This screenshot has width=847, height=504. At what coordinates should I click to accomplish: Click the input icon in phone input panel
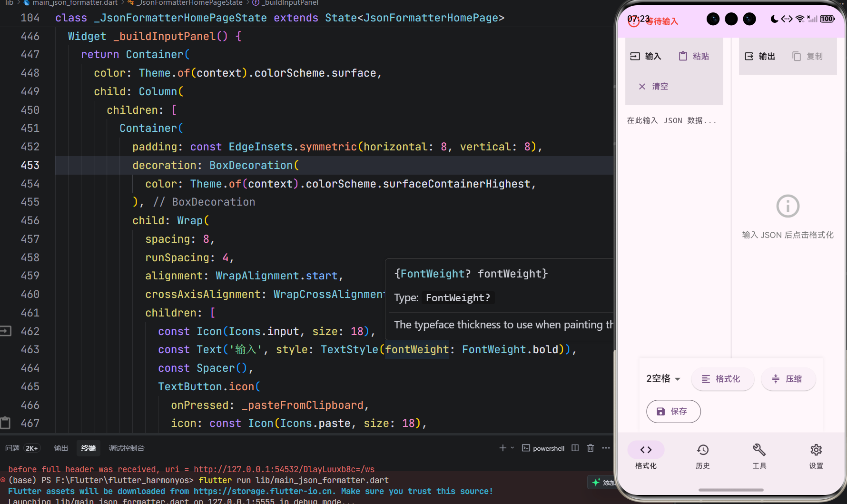[x=635, y=56]
